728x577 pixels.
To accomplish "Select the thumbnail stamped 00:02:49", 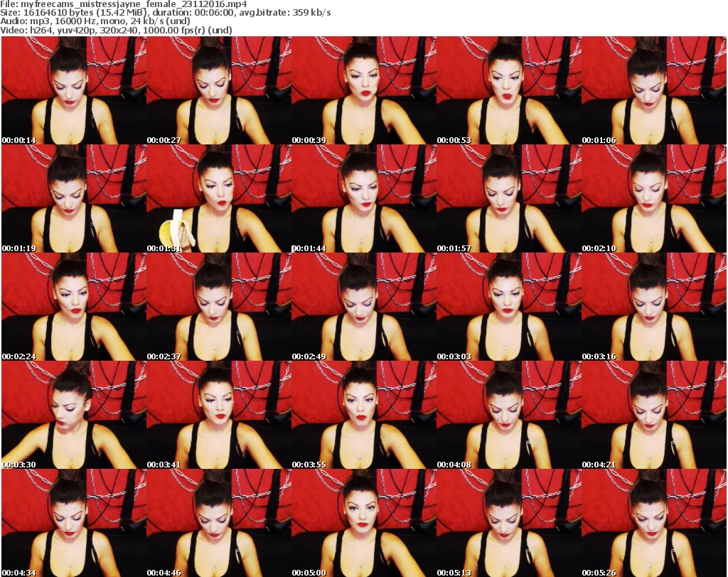I will click(x=363, y=307).
